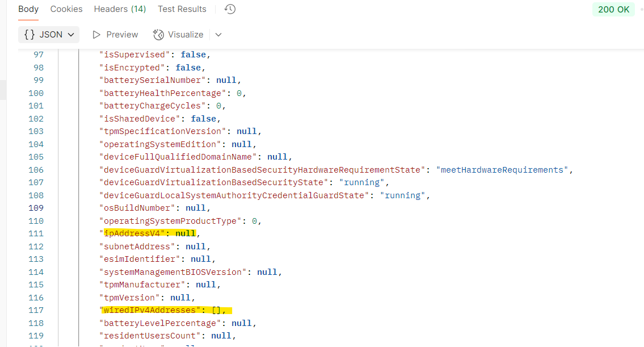Viewport: 644px width, 347px height.
Task: Click the "esimIdentifier" key
Action: (140, 259)
